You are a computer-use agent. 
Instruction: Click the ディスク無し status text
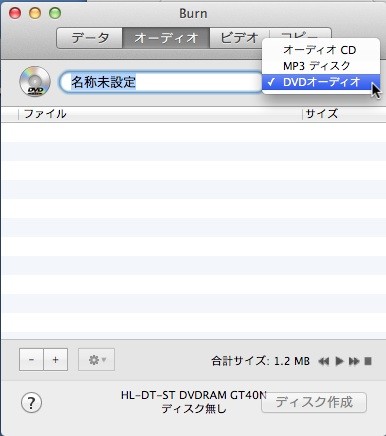pyautogui.click(x=194, y=409)
